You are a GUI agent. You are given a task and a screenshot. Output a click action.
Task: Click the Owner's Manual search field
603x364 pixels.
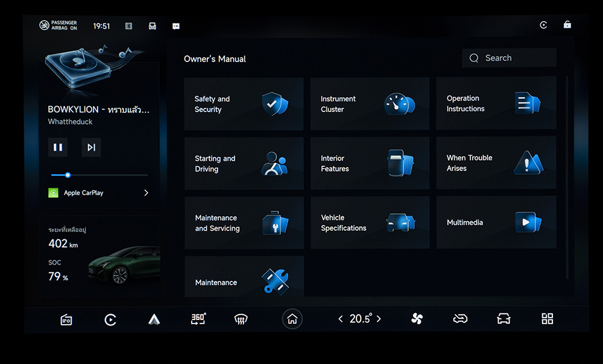(509, 58)
